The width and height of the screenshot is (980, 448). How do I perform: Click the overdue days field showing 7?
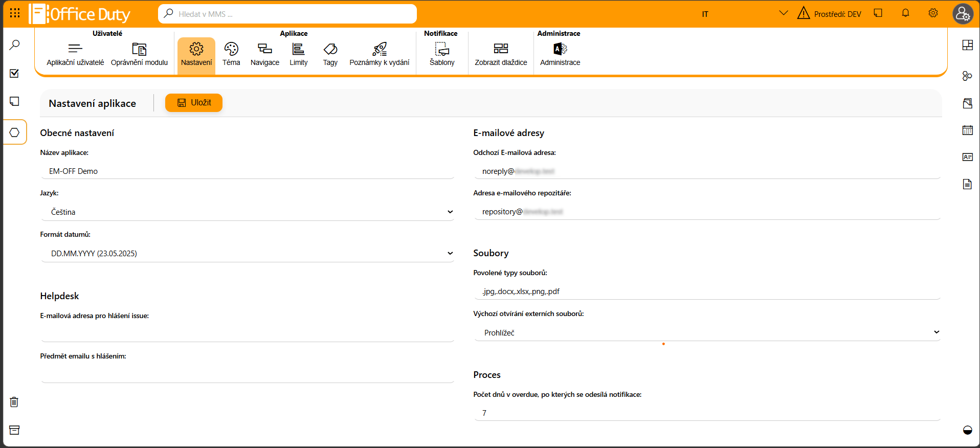tap(707, 413)
